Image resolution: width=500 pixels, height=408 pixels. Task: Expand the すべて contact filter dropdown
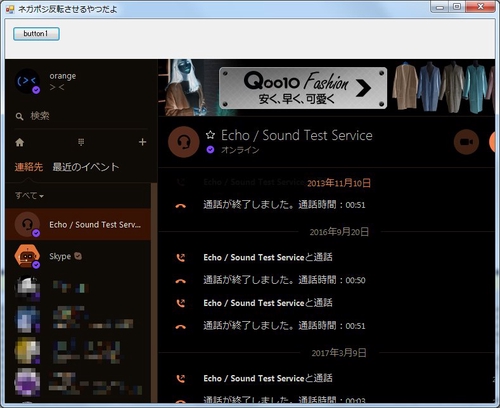(29, 196)
